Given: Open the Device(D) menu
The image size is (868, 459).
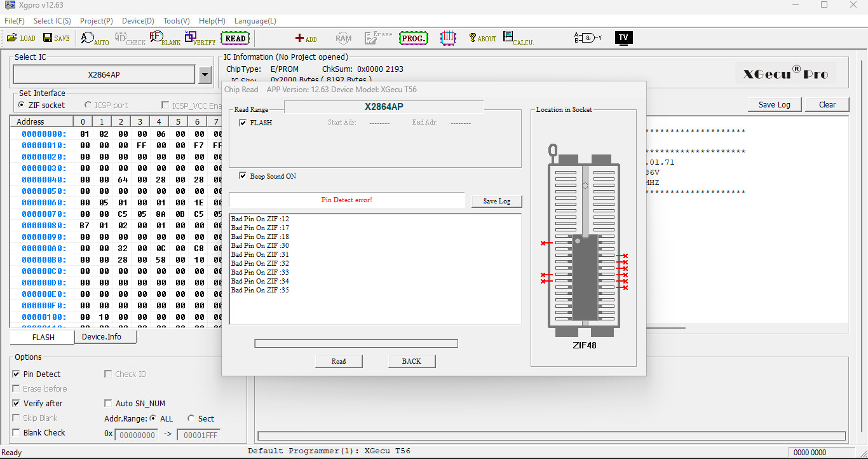Looking at the screenshot, I should (x=138, y=21).
